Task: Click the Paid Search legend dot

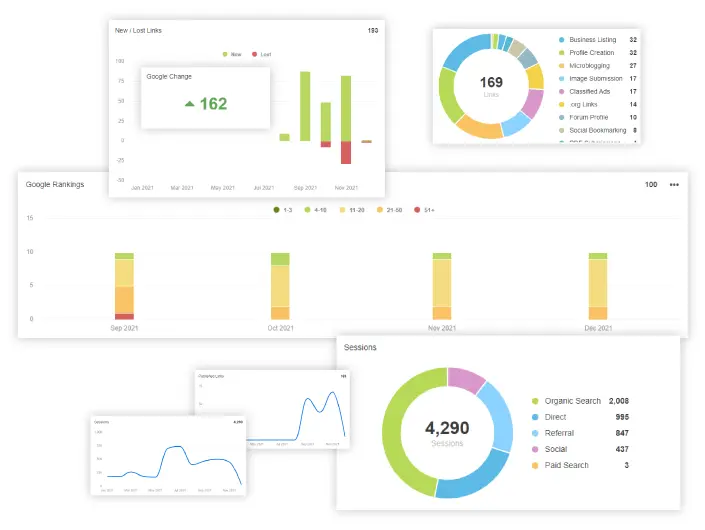Action: tap(535, 466)
